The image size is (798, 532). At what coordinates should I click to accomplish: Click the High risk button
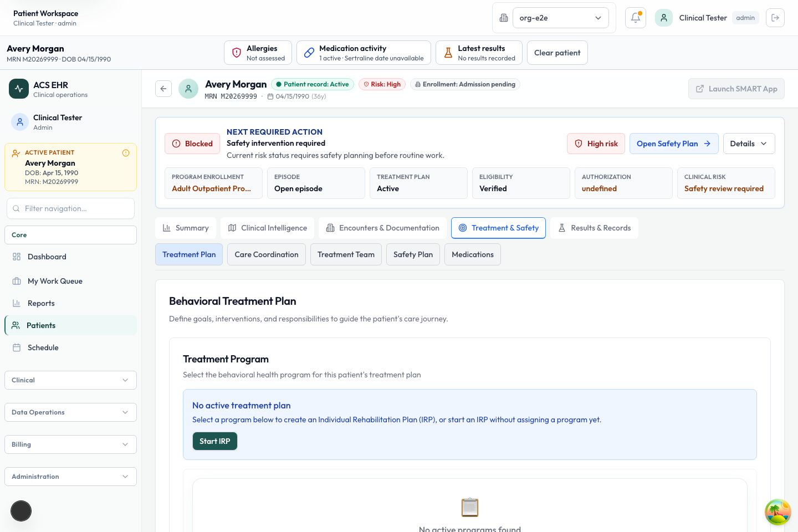[x=596, y=144]
